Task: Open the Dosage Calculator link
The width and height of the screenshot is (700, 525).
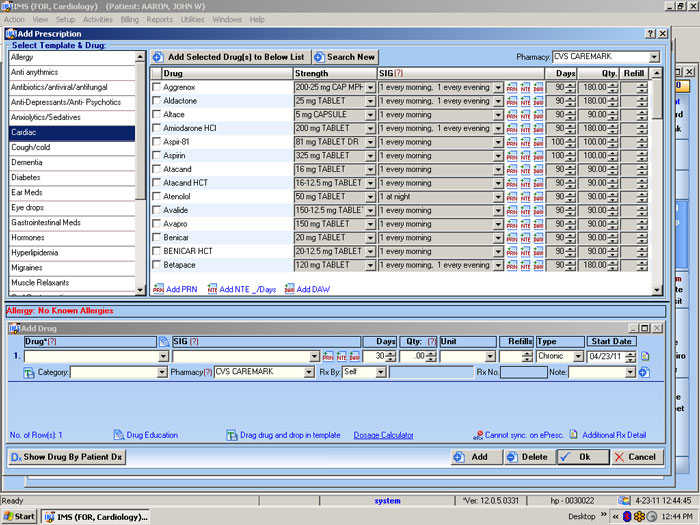Action: pyautogui.click(x=383, y=435)
